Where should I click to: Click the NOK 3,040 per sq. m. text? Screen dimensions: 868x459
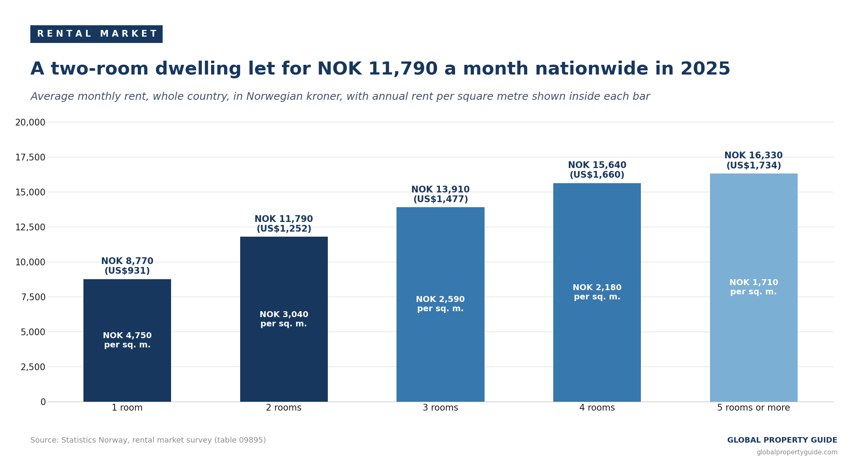tap(284, 319)
